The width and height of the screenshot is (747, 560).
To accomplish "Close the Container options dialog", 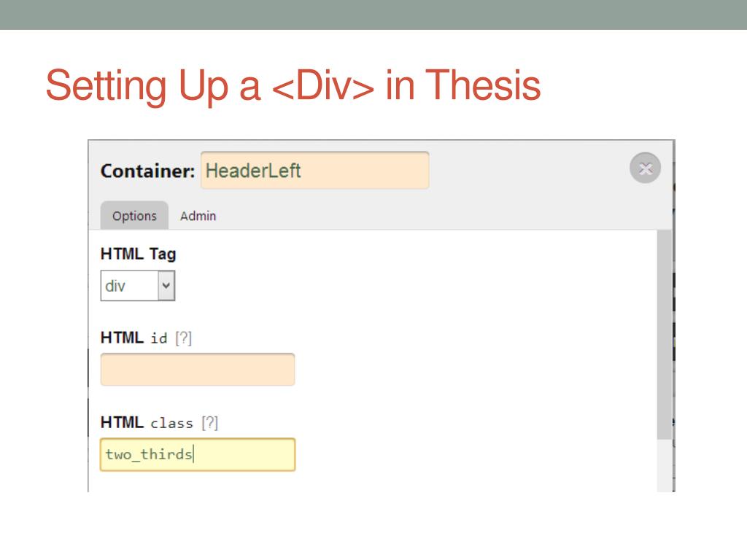I will [645, 168].
